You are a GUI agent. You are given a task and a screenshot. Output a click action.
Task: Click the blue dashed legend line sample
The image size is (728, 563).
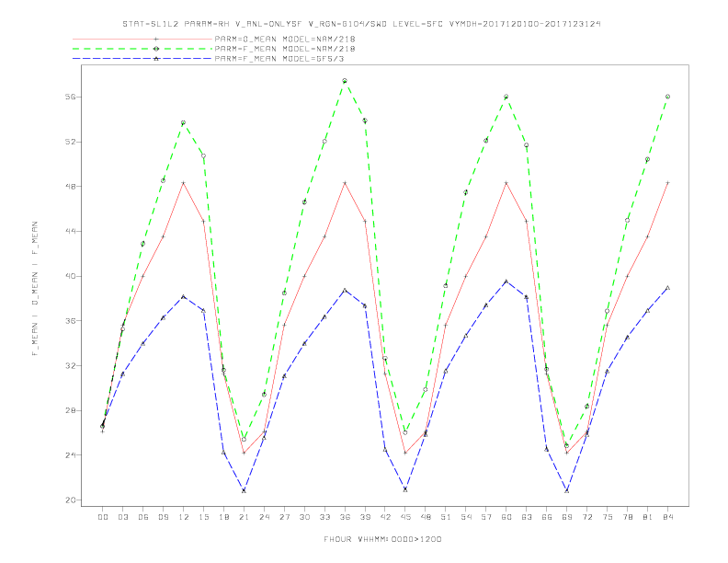[x=142, y=59]
